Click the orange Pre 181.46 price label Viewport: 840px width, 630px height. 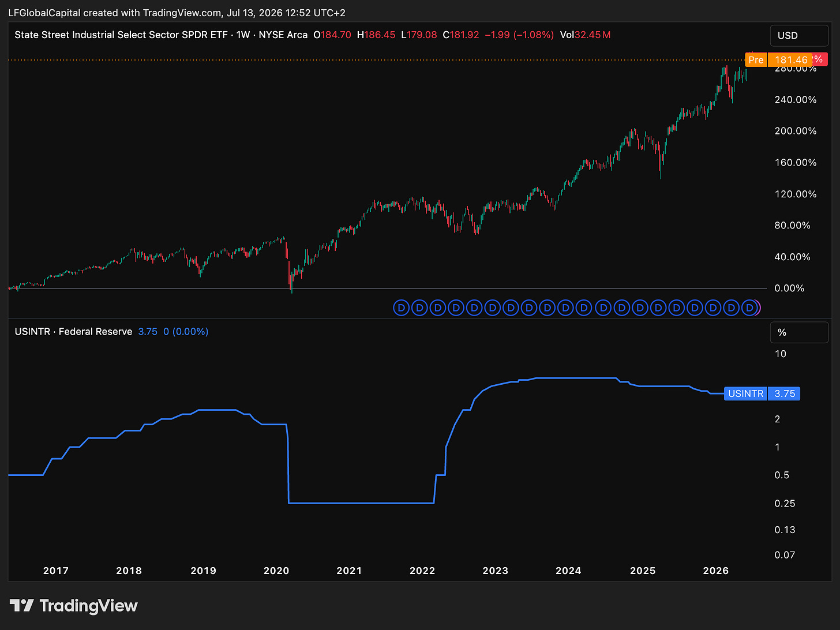[778, 59]
